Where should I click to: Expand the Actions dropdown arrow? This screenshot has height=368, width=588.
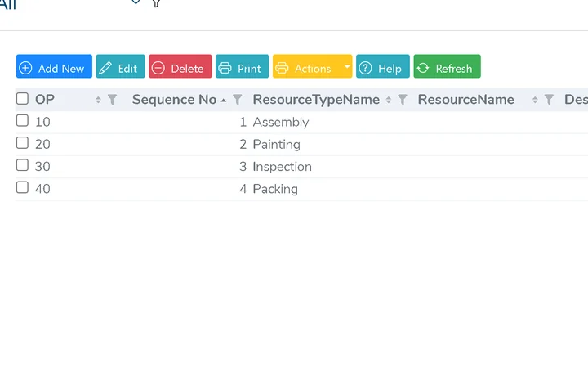347,66
